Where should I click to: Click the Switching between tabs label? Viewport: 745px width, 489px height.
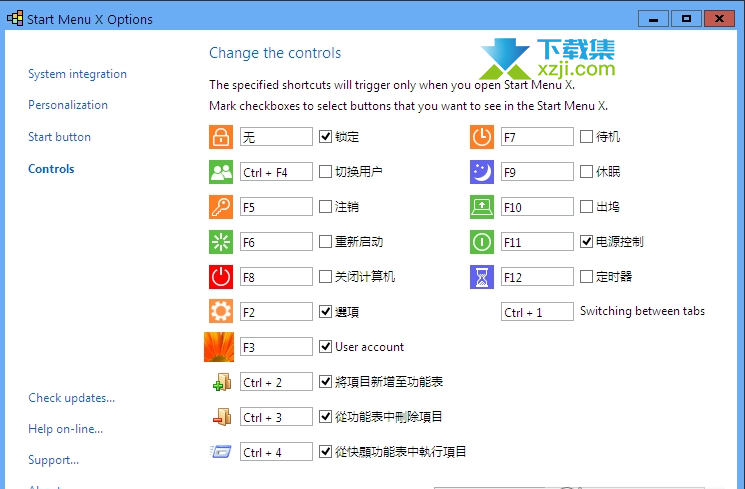[x=642, y=311]
